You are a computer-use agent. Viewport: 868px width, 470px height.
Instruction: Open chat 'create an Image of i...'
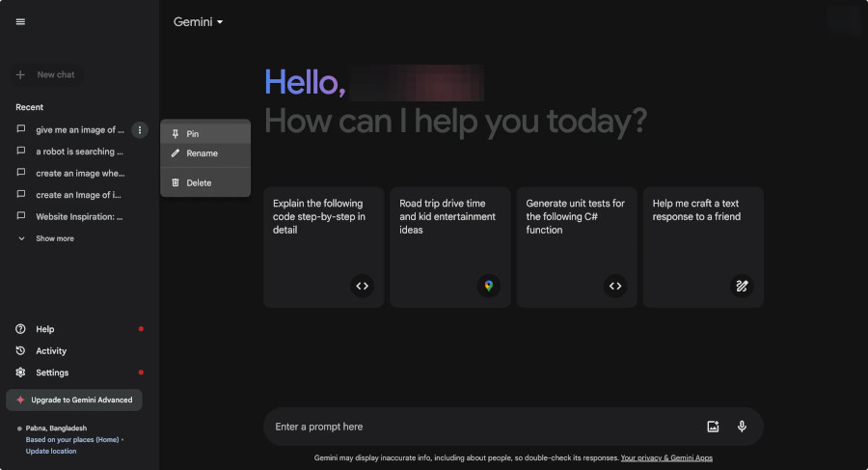pos(79,195)
